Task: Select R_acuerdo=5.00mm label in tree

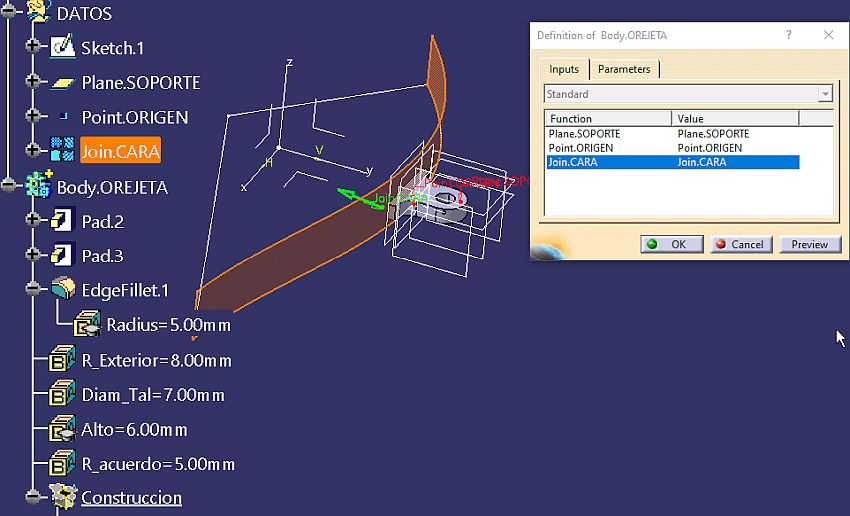Action: (158, 465)
